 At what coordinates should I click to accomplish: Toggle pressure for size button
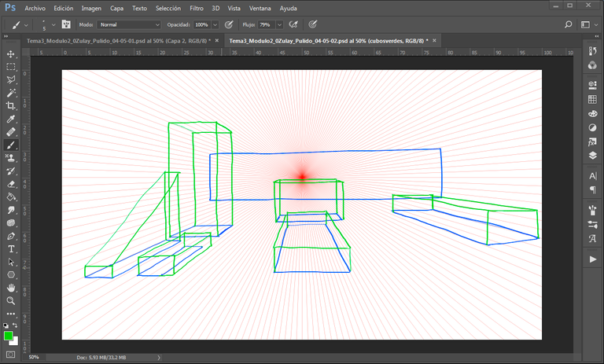(313, 24)
